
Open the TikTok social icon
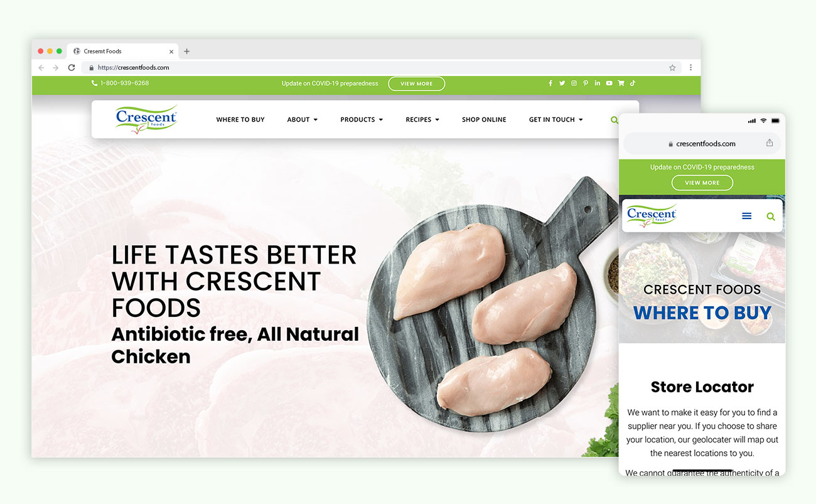[633, 83]
